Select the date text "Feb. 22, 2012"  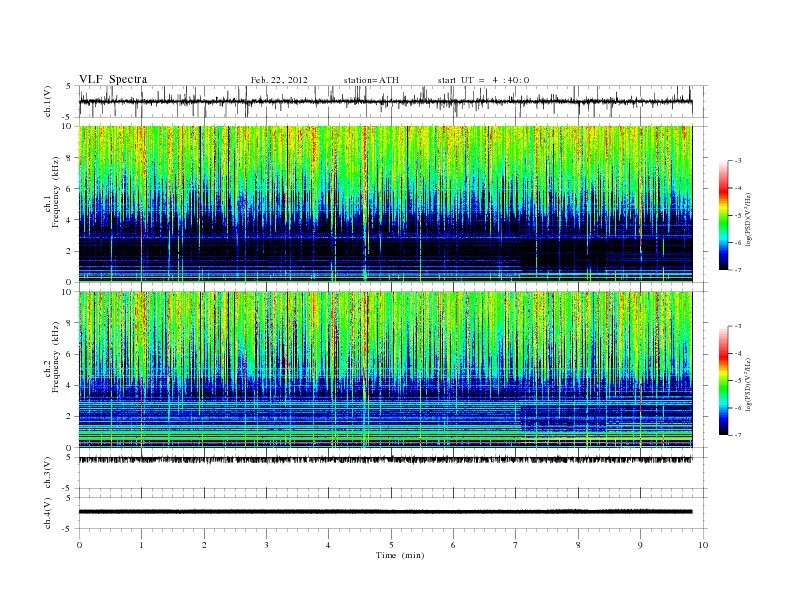point(279,80)
